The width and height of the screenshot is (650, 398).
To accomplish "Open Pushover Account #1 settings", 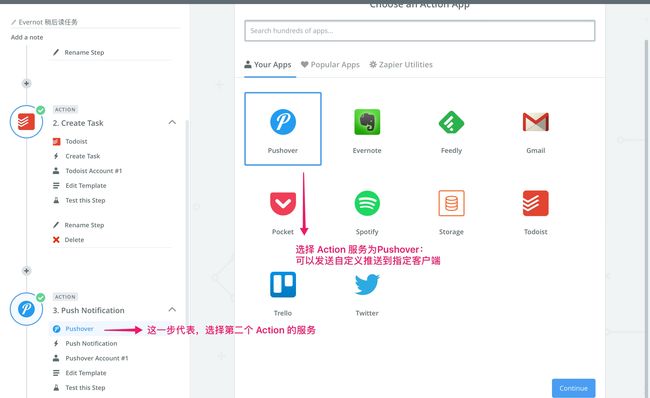I will point(97,358).
